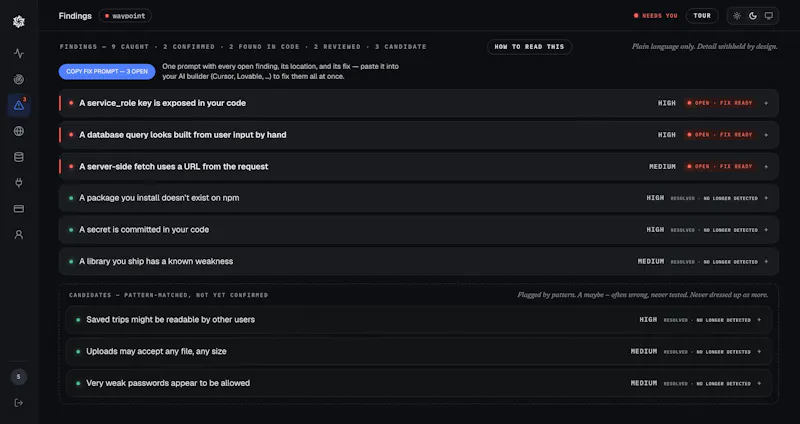Screen dimensions: 800x424
Task: Click 'Saved trips might be readable by other users'
Action: pyautogui.click(x=170, y=320)
